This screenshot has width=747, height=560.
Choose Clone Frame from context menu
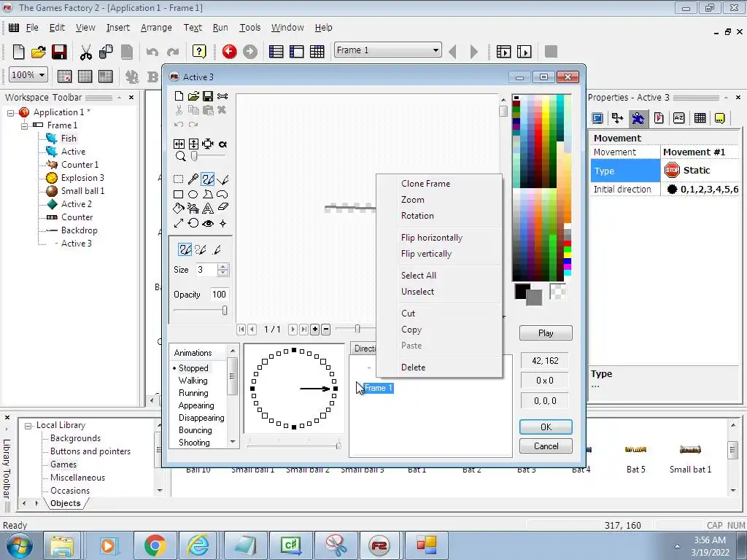point(425,183)
